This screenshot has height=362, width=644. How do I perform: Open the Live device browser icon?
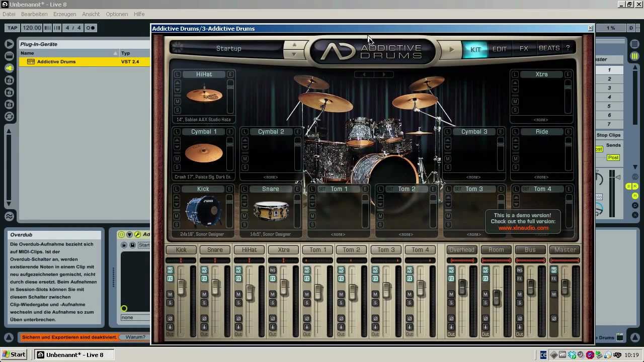coord(9,56)
